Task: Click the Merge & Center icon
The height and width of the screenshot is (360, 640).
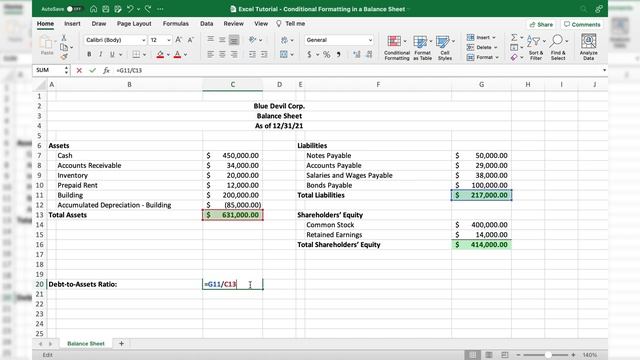Action: [x=284, y=54]
